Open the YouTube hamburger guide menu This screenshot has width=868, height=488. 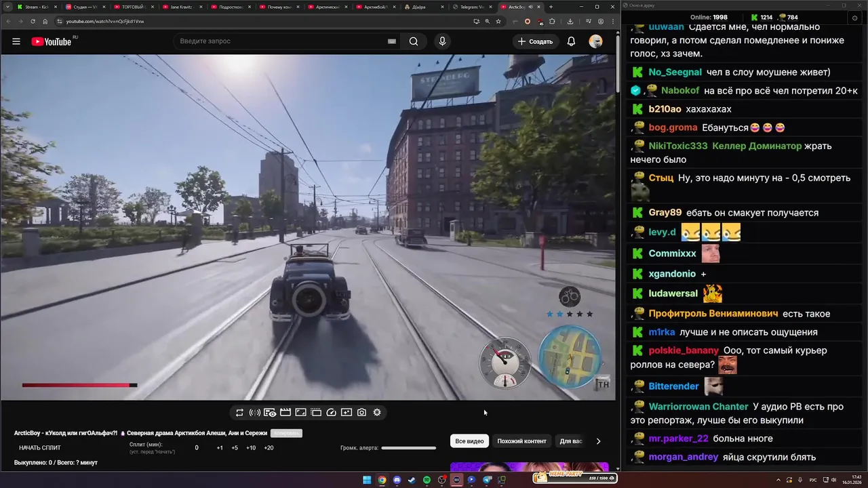point(16,41)
